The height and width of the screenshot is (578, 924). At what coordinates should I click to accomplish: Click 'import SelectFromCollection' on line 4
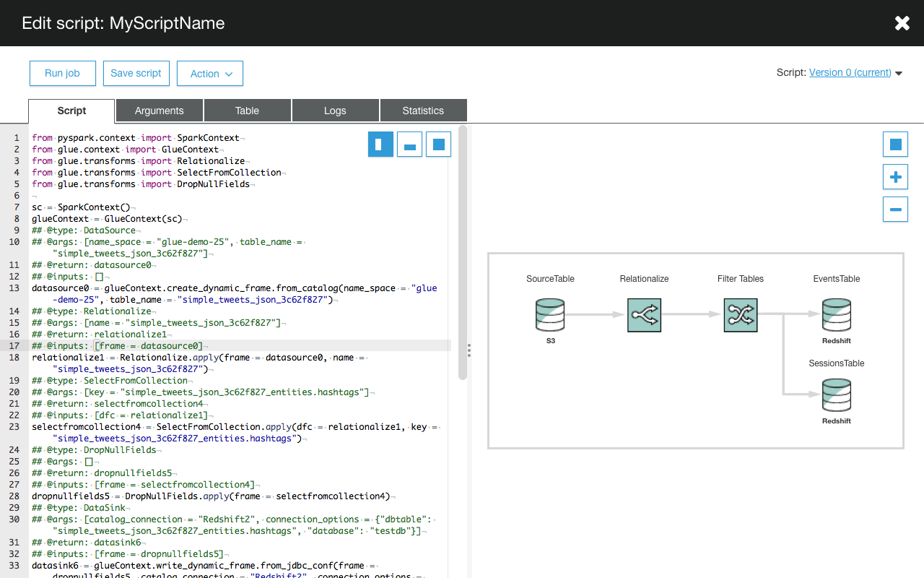click(211, 173)
